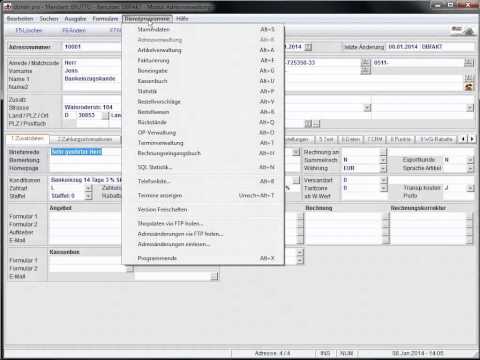Click the Briefanrede highlighted field

tap(86, 152)
